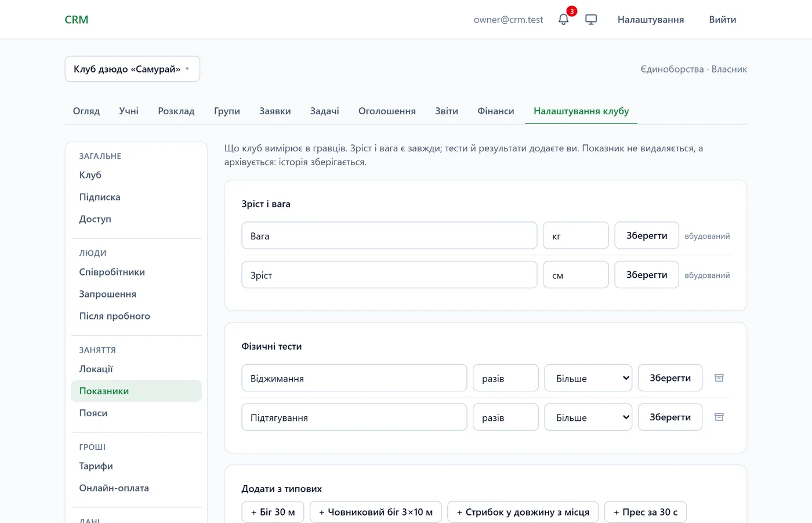Click the кг unit input field
Screen dimensions: 812x523
pyautogui.click(x=576, y=236)
